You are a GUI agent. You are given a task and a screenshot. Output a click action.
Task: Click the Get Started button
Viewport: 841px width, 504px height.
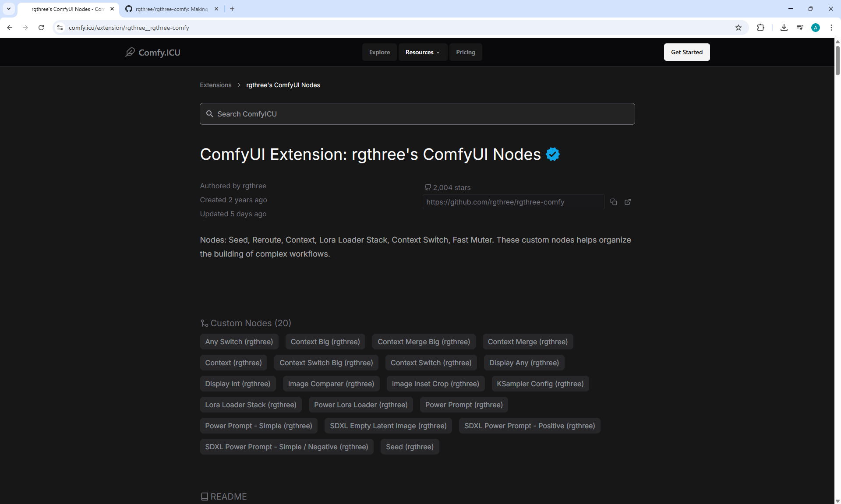click(x=686, y=52)
